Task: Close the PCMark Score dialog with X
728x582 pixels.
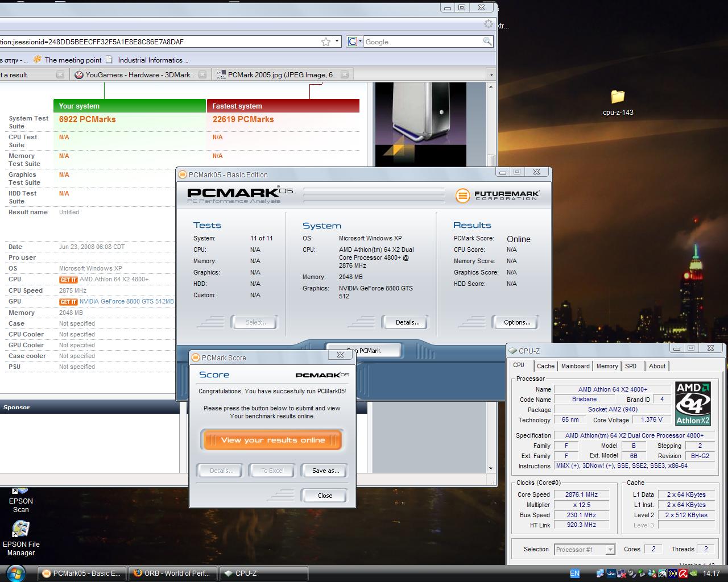Action: 340,355
